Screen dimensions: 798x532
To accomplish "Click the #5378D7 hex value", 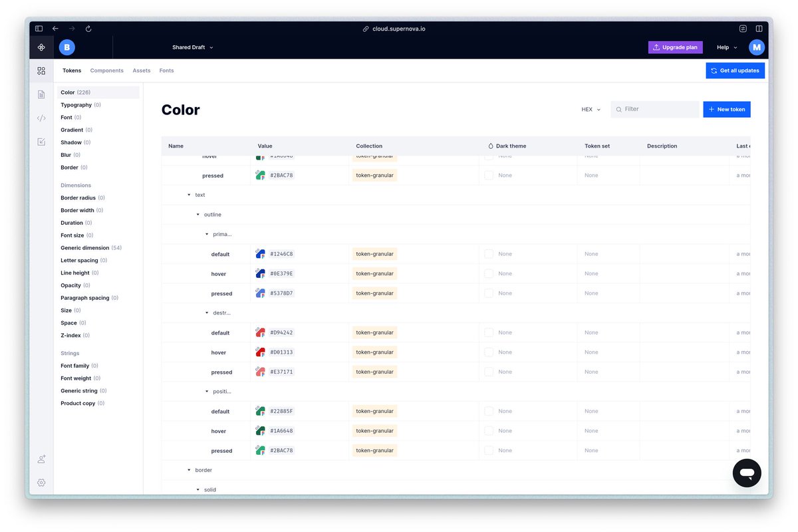I will [281, 293].
